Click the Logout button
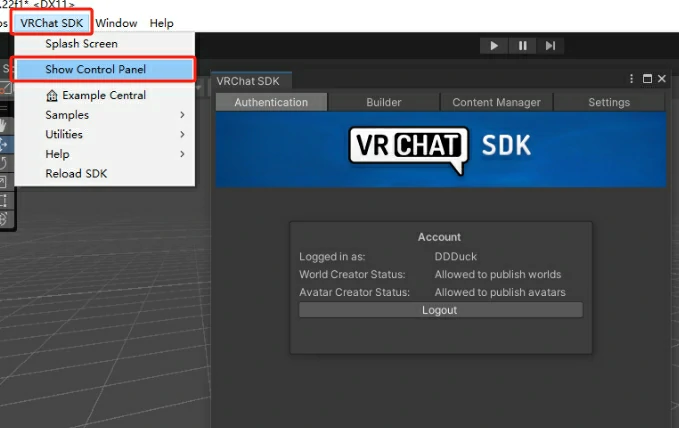The height and width of the screenshot is (428, 679). click(440, 310)
